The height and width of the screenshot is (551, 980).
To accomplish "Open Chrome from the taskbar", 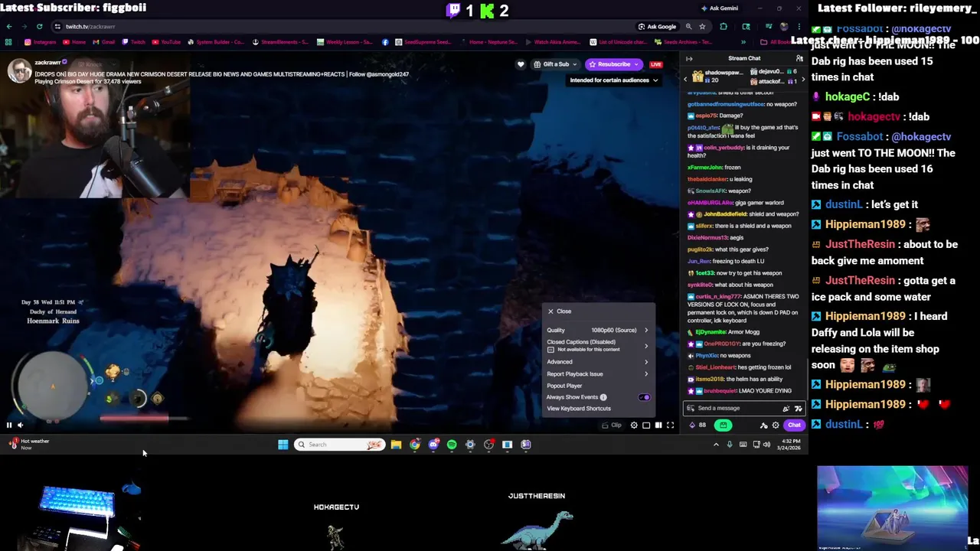I will (x=415, y=445).
